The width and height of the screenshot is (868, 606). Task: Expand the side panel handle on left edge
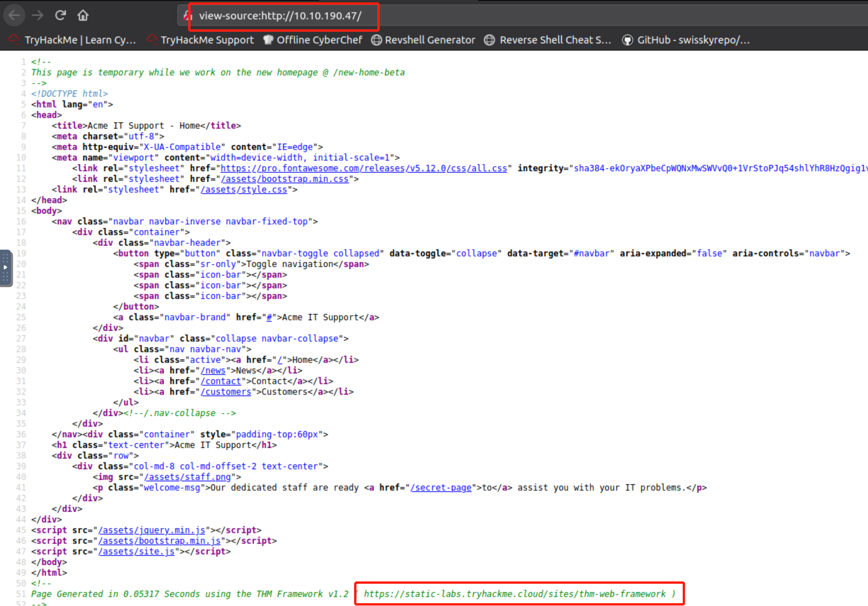(x=5, y=268)
